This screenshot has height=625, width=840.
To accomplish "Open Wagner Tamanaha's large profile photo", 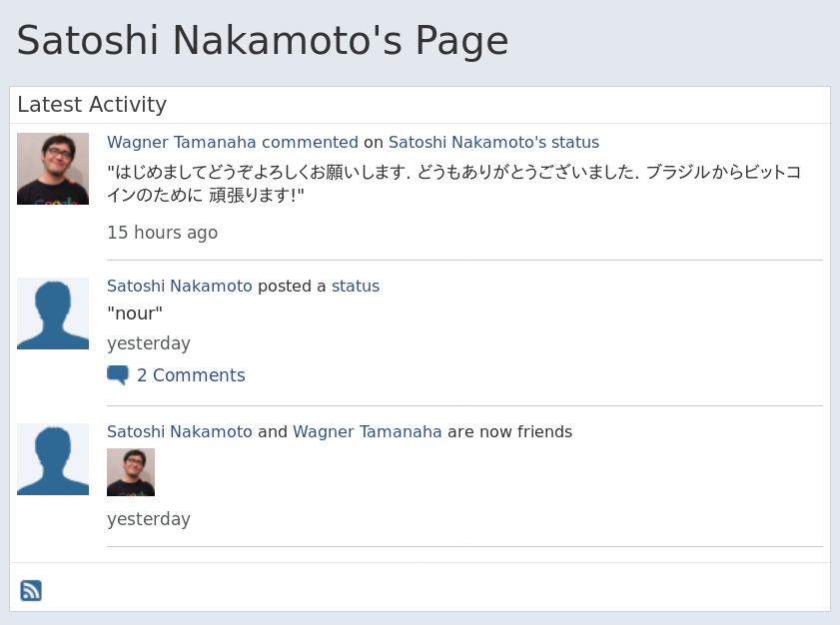I will pyautogui.click(x=53, y=169).
